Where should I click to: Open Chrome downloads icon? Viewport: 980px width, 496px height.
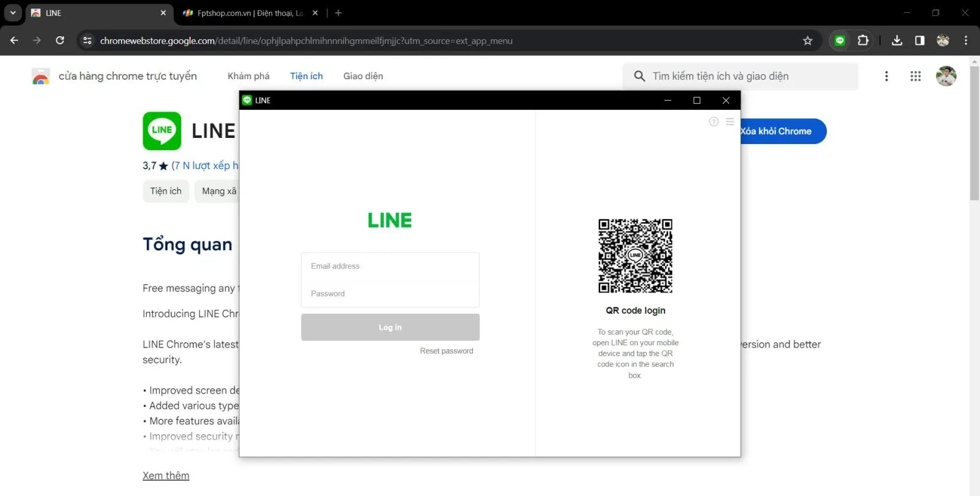tap(897, 40)
